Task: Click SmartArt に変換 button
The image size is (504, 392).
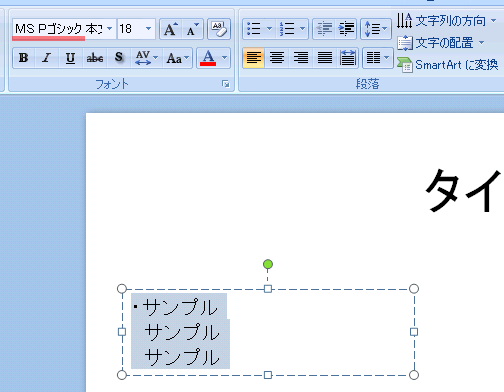Action: tap(448, 65)
